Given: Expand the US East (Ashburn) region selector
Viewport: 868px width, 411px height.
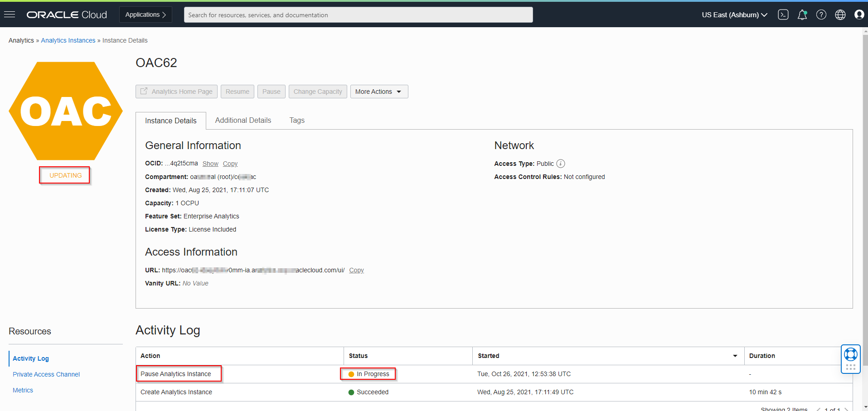Looking at the screenshot, I should tap(734, 15).
